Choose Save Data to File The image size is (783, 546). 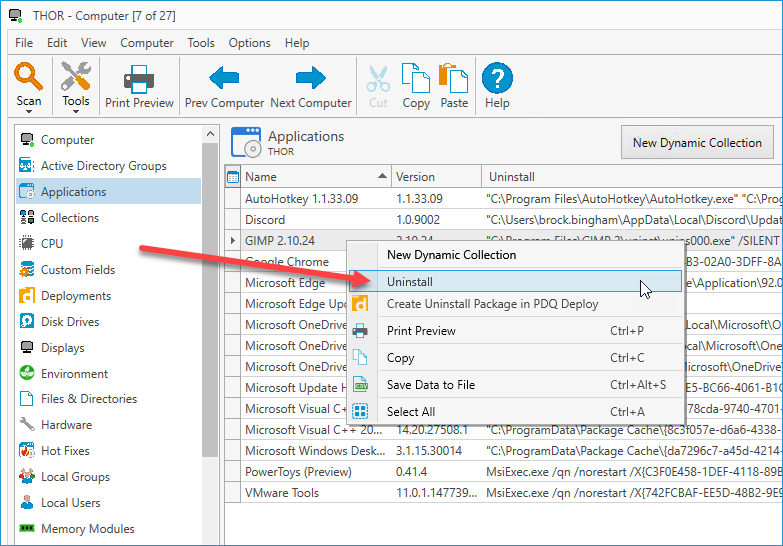pos(515,385)
